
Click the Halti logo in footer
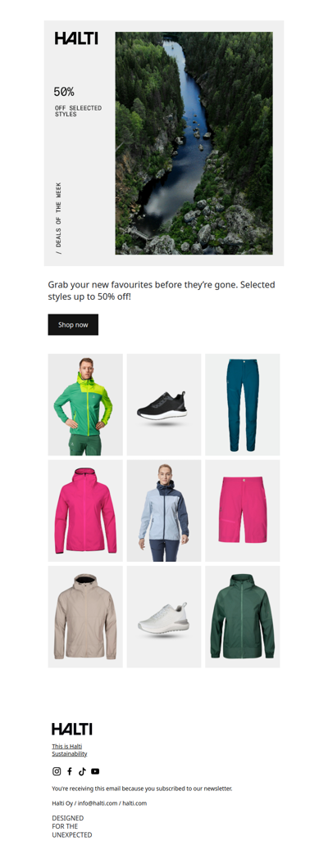pos(72,729)
